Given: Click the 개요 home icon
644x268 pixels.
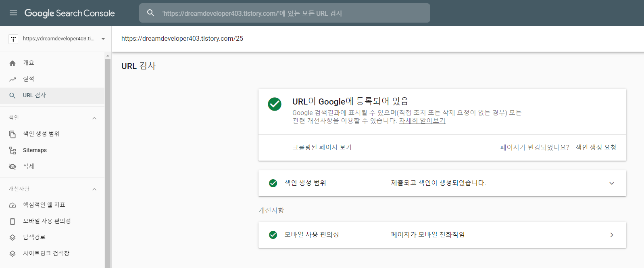Looking at the screenshot, I should (x=13, y=63).
